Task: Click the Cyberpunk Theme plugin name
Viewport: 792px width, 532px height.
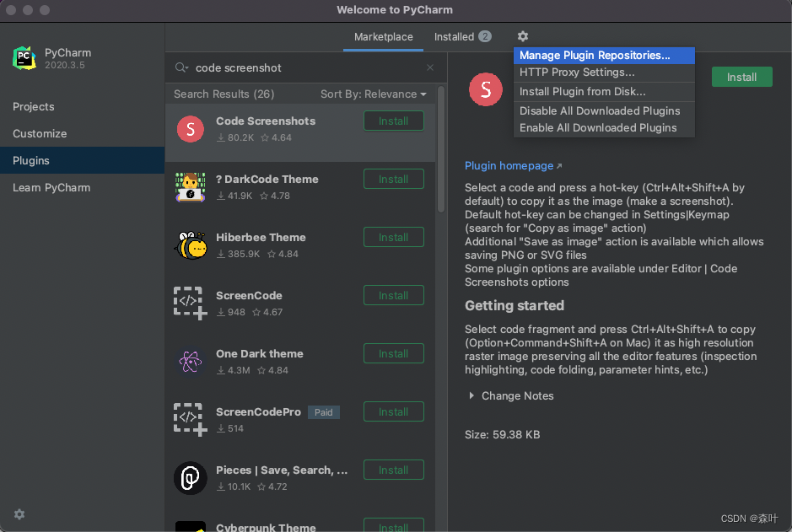Action: [x=266, y=527]
